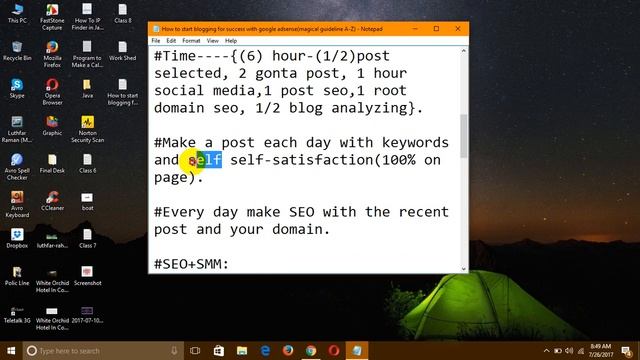Launch Opera from the taskbar
This screenshot has width=640, height=360.
point(334,351)
